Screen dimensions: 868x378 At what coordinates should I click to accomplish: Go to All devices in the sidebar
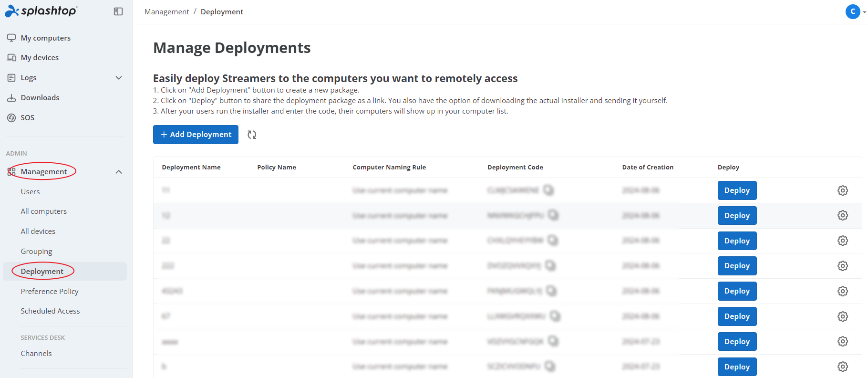pos(38,231)
